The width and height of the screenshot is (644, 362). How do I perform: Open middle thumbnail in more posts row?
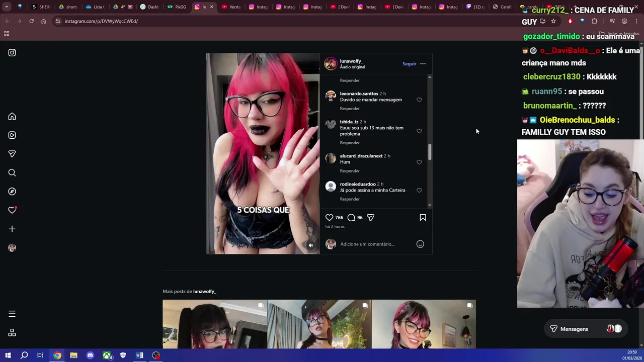pyautogui.click(x=319, y=324)
